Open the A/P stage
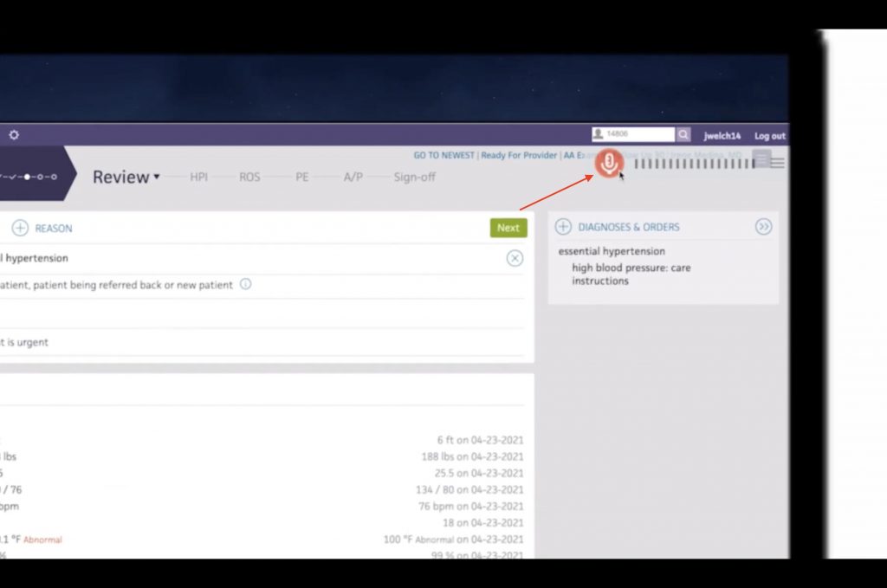This screenshot has height=588, width=887. 353,177
